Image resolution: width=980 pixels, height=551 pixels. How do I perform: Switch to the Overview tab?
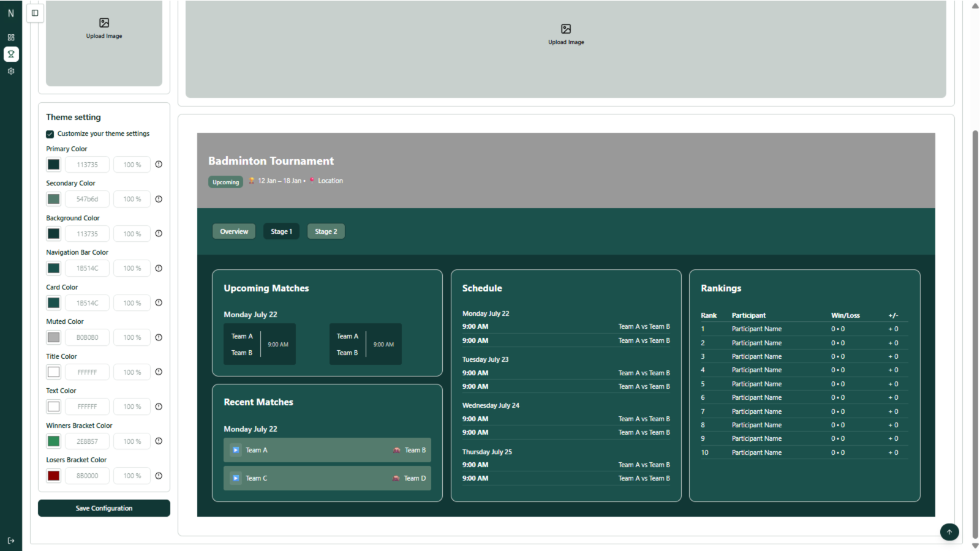click(x=234, y=231)
